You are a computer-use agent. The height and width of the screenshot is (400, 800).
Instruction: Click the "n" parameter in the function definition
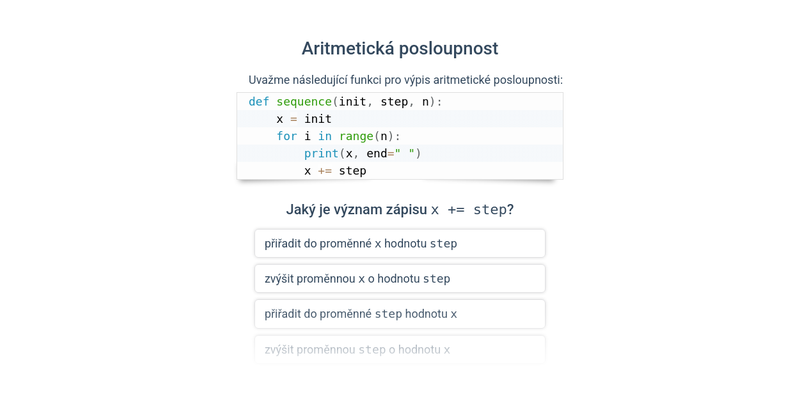(425, 101)
